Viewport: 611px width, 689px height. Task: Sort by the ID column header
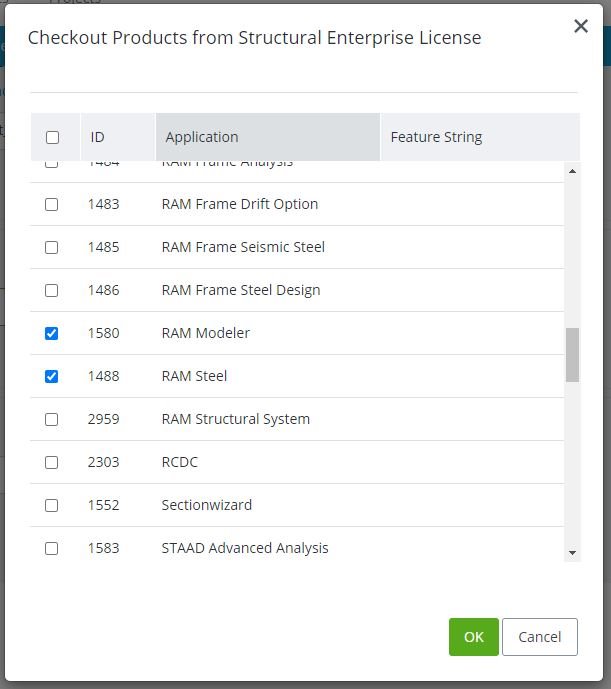click(x=98, y=137)
